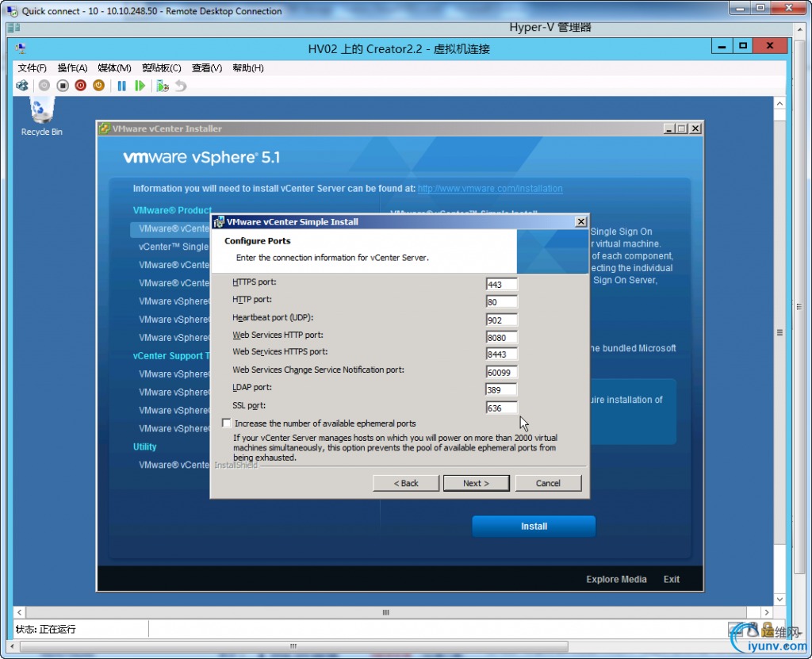Click the vertical scrollbar up arrow
The height and width of the screenshot is (659, 812).
(779, 103)
